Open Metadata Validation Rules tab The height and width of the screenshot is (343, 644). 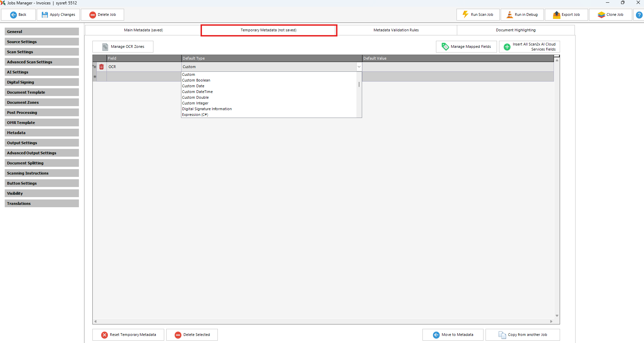tap(396, 30)
